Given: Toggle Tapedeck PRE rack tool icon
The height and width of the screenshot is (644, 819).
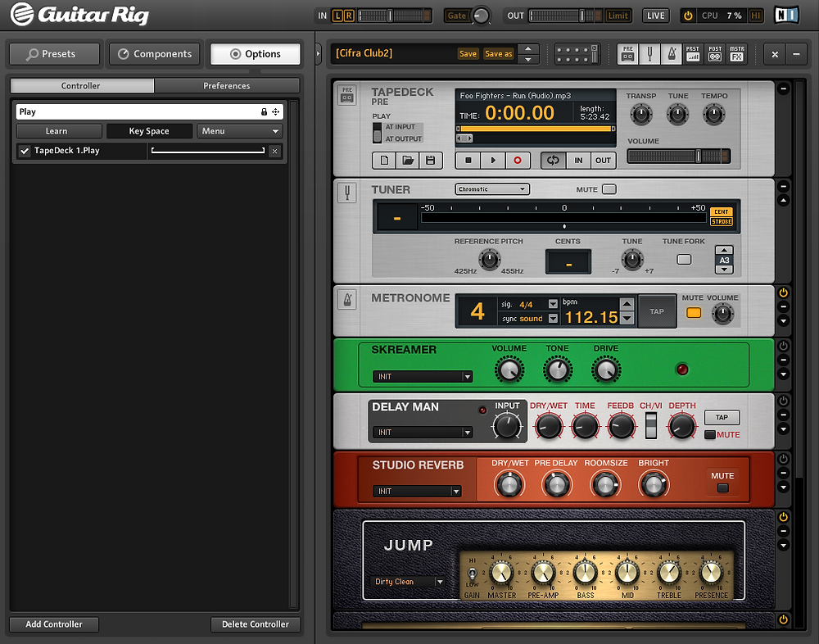Looking at the screenshot, I should click(x=628, y=54).
